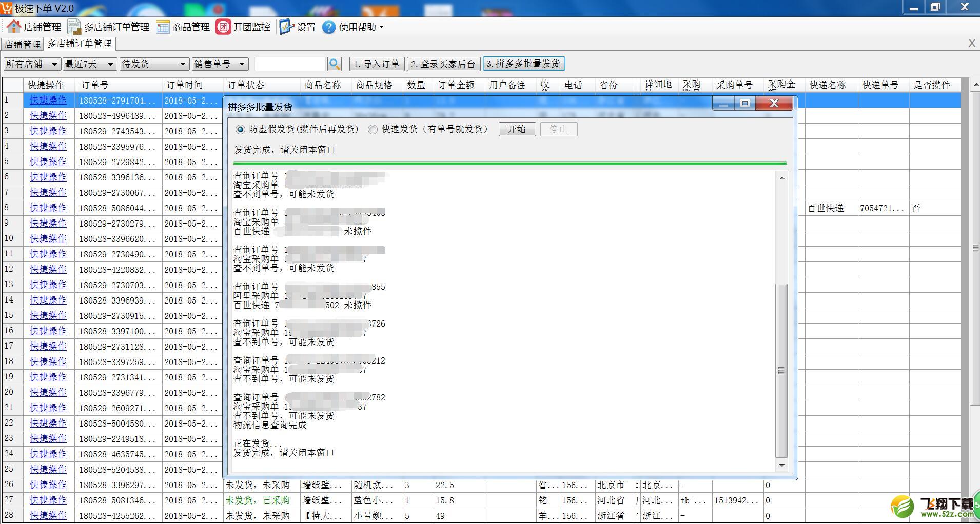Open 快捷操作 link for row 1
Viewport: 980px width, 524px height.
[48, 100]
